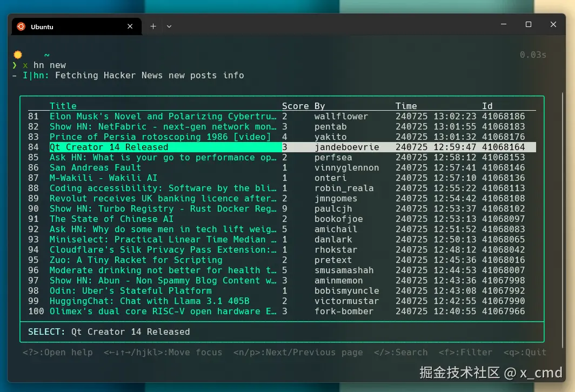Click the Ubuntu logo icon on the terminal tab
Image resolution: width=575 pixels, height=392 pixels.
[21, 26]
